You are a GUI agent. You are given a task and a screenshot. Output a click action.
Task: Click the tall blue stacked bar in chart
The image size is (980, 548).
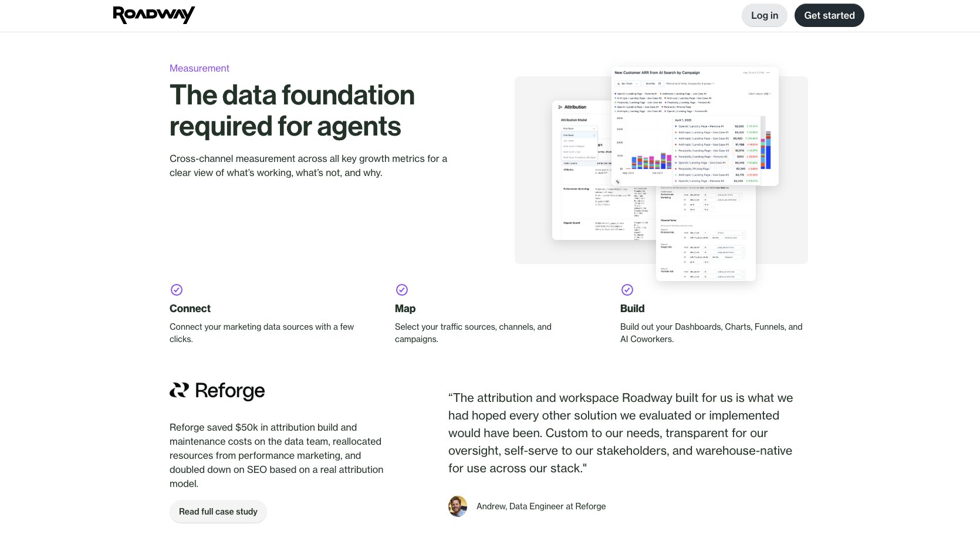click(x=768, y=151)
